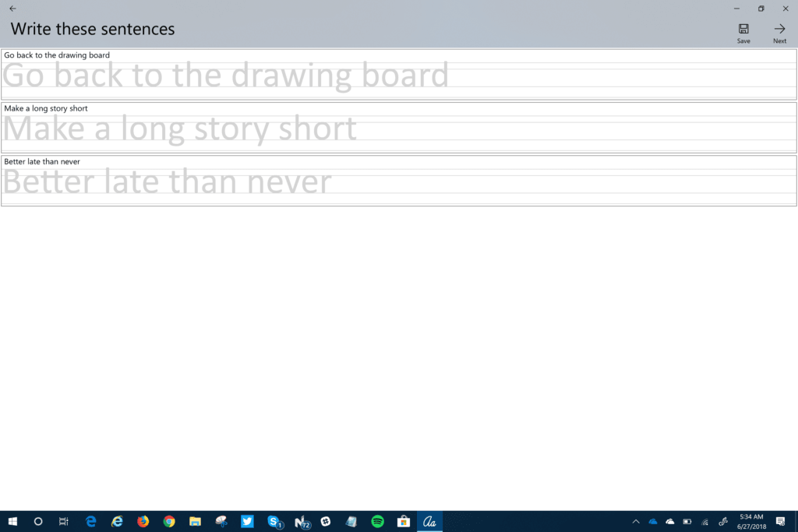
Task: Open Spotify from the taskbar
Action: [377, 521]
